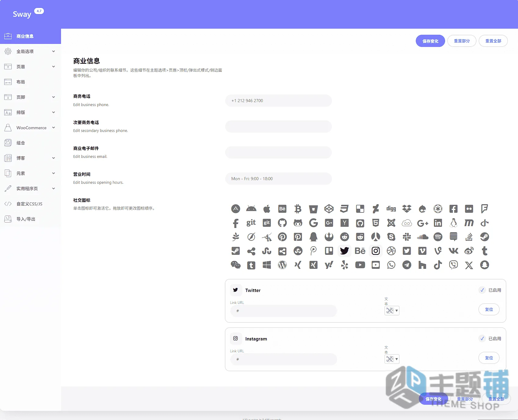Activate the Drupal social icon
This screenshot has height=420, width=518.
click(x=422, y=209)
